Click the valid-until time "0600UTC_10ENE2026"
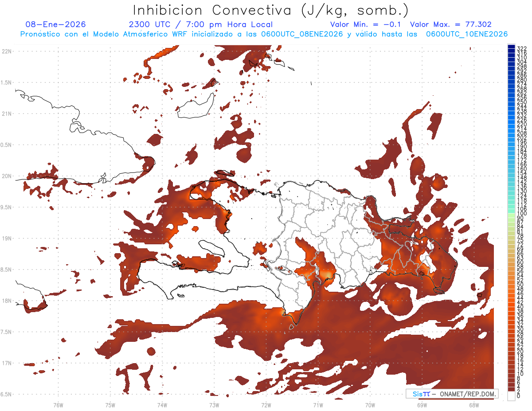This screenshot has height=411, width=532. [x=467, y=34]
